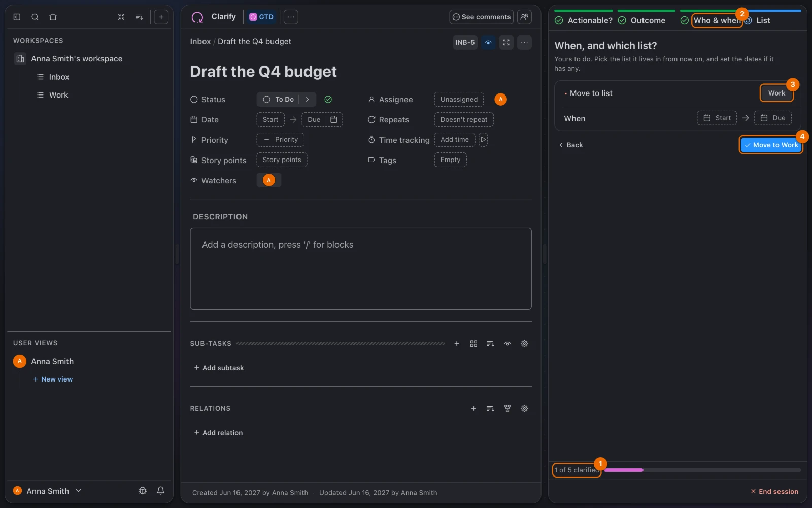Open Doesn't repeat recurrence options
This screenshot has width=812, height=508.
coord(464,119)
